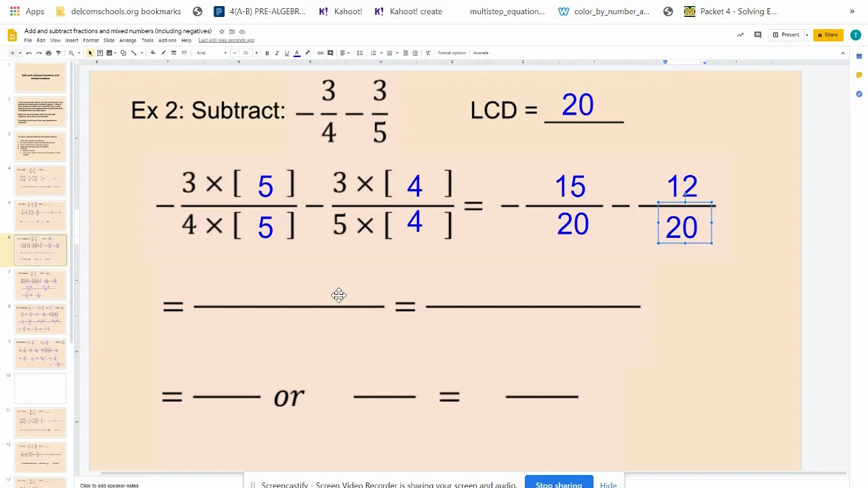Increase font size with plus button
Screen dimensions: 868x488
pos(256,53)
